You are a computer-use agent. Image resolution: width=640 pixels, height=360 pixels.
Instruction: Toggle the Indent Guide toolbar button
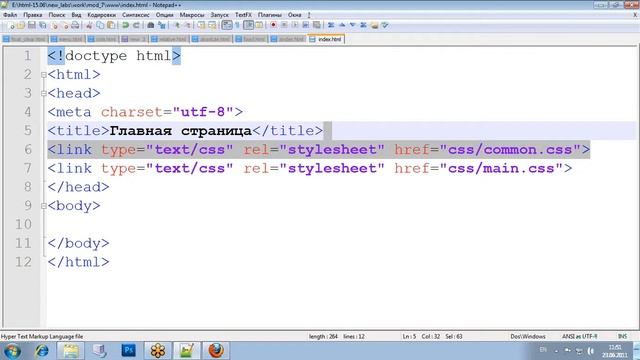pos(248,25)
